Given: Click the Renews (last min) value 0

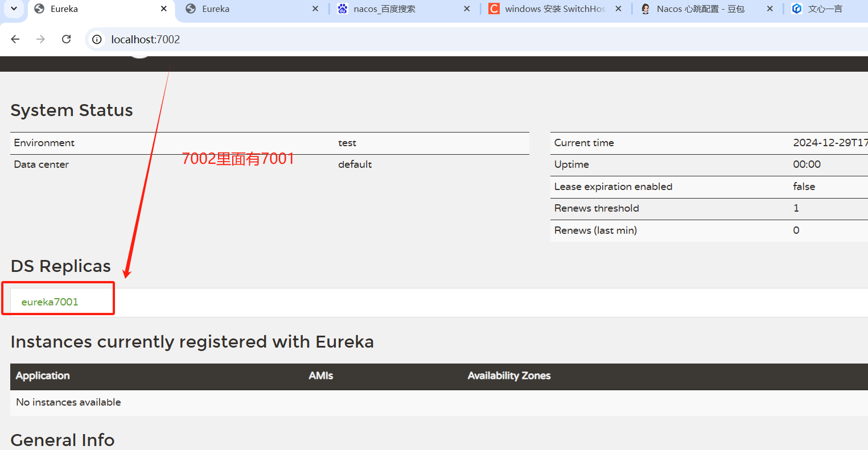Looking at the screenshot, I should pyautogui.click(x=796, y=230).
